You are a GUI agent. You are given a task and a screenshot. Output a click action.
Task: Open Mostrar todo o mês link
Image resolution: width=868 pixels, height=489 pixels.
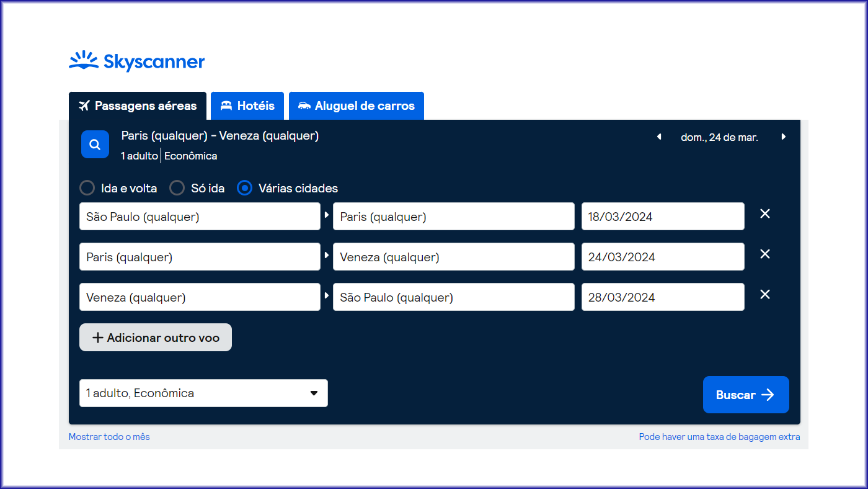pyautogui.click(x=109, y=437)
